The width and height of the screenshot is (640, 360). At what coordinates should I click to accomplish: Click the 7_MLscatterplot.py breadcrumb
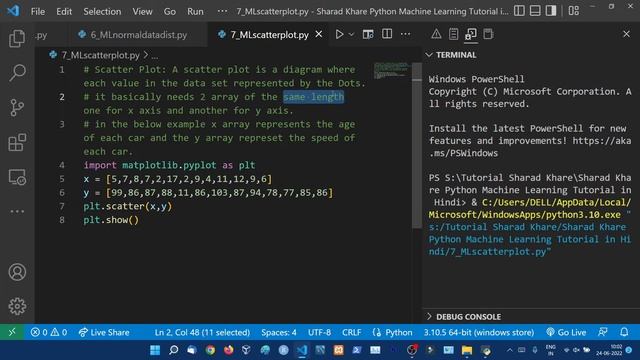tap(100, 55)
